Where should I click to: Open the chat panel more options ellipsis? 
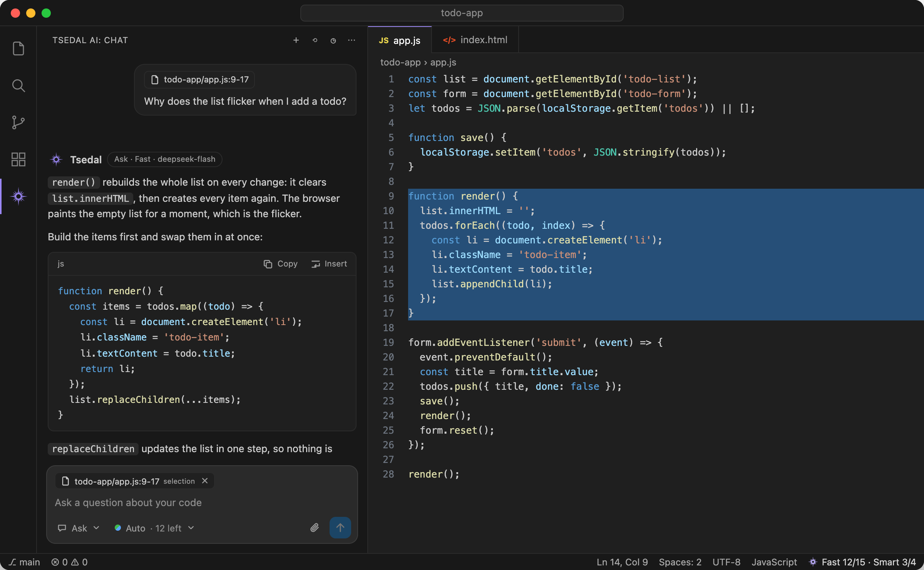pyautogui.click(x=352, y=40)
